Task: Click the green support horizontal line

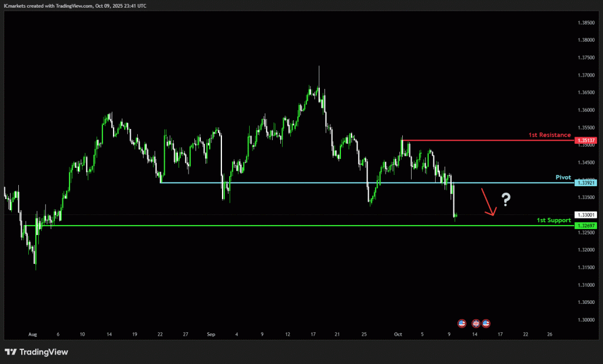Action: pos(294,226)
